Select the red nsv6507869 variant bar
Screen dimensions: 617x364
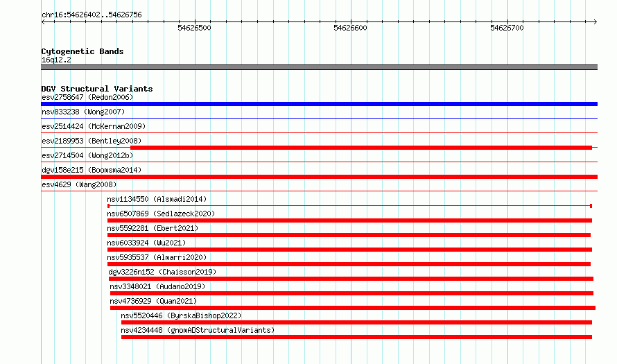[x=349, y=220]
